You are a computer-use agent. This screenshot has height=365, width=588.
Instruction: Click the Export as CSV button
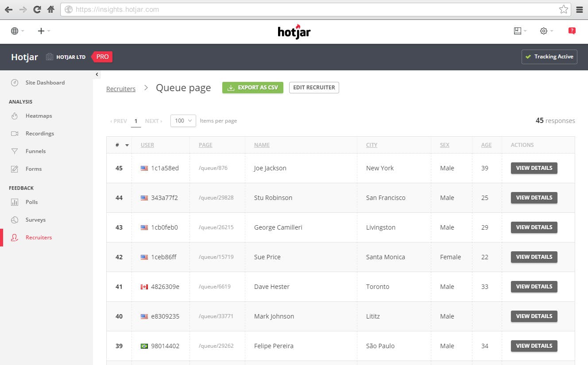(x=253, y=88)
